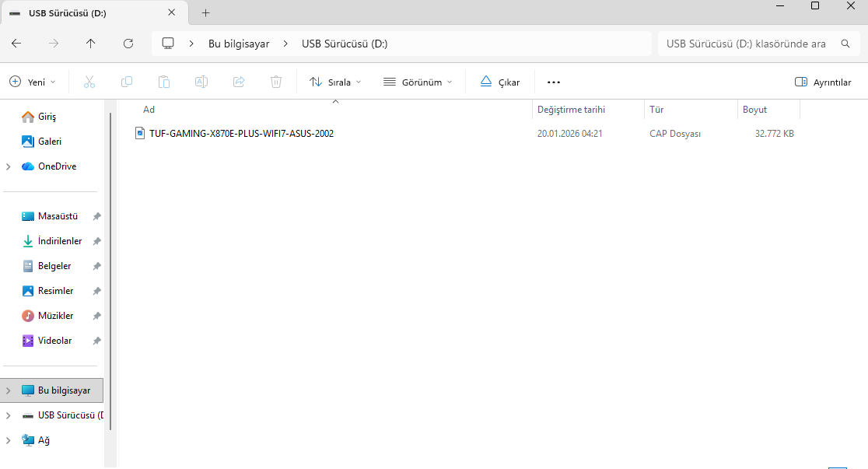Open Videolar in the sidebar

[54, 341]
